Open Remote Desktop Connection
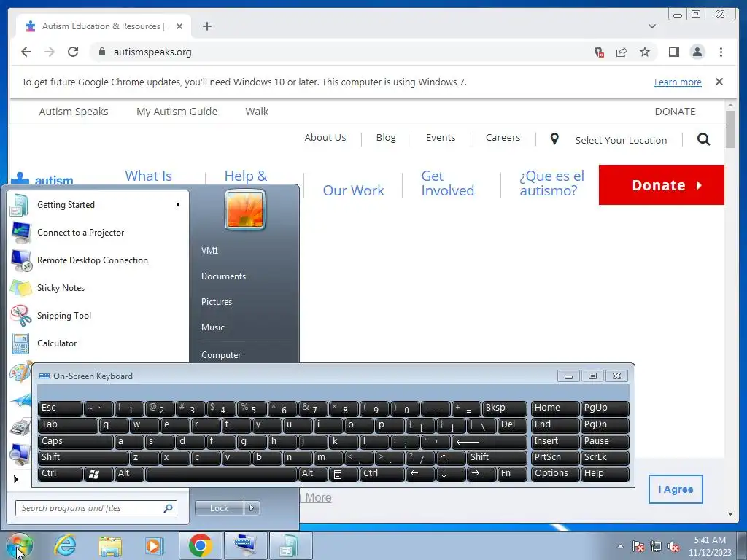The width and height of the screenshot is (747, 560). 98,260
